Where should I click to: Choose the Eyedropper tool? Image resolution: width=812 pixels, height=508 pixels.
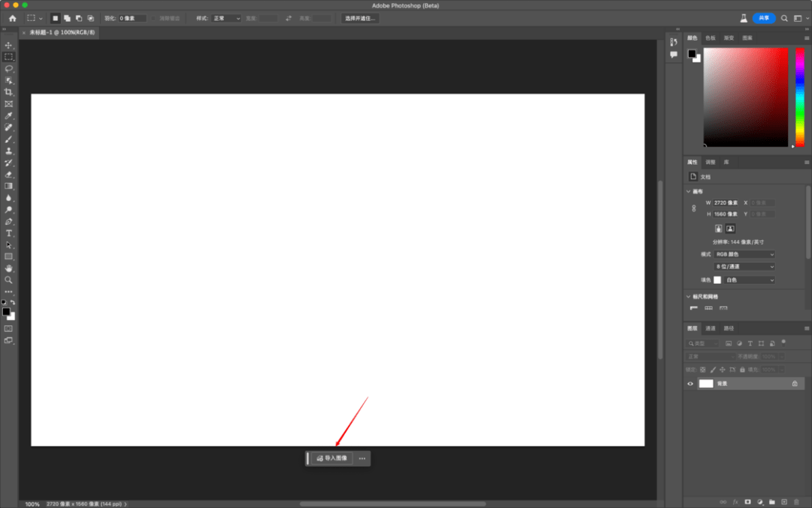9,116
